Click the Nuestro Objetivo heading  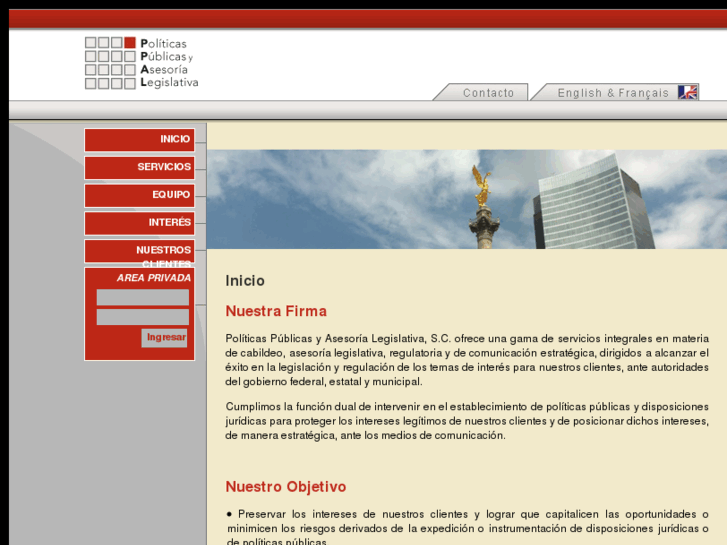[286, 487]
